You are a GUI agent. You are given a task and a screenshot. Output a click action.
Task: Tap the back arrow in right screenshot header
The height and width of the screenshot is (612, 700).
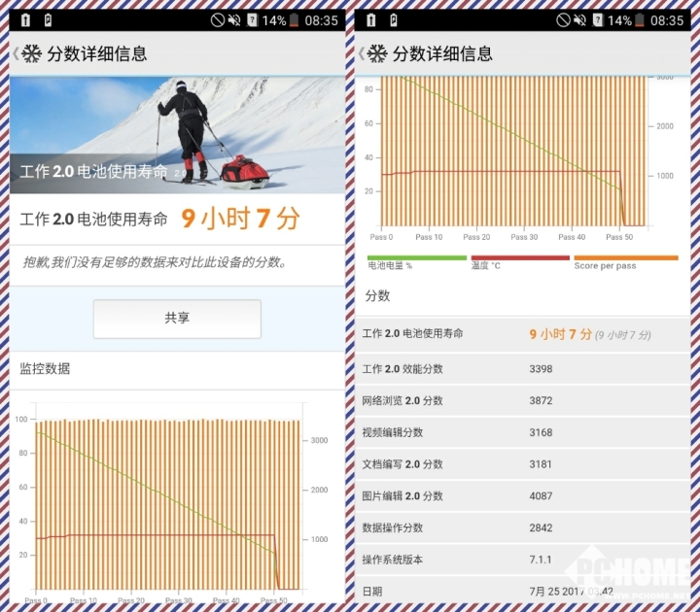[361, 54]
